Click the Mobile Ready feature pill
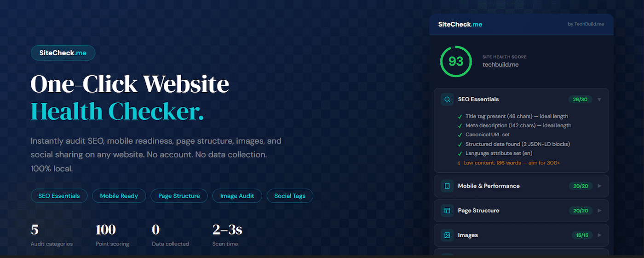 tap(119, 196)
